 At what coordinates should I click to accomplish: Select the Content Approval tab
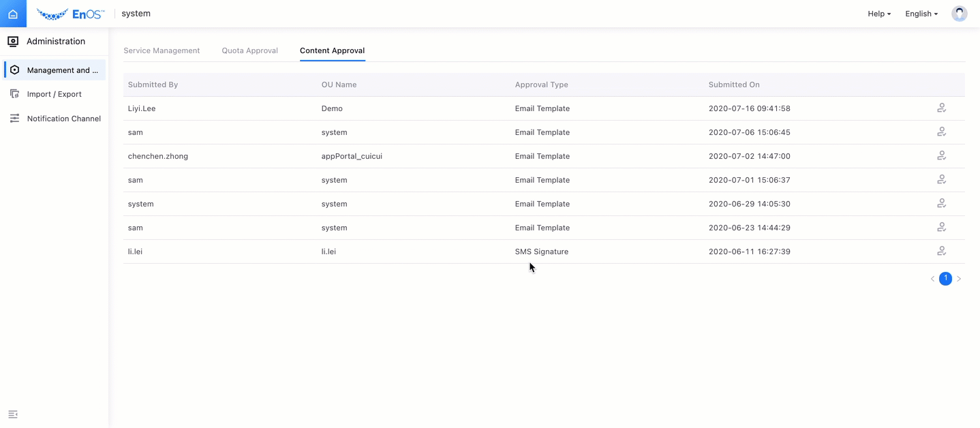click(x=332, y=50)
